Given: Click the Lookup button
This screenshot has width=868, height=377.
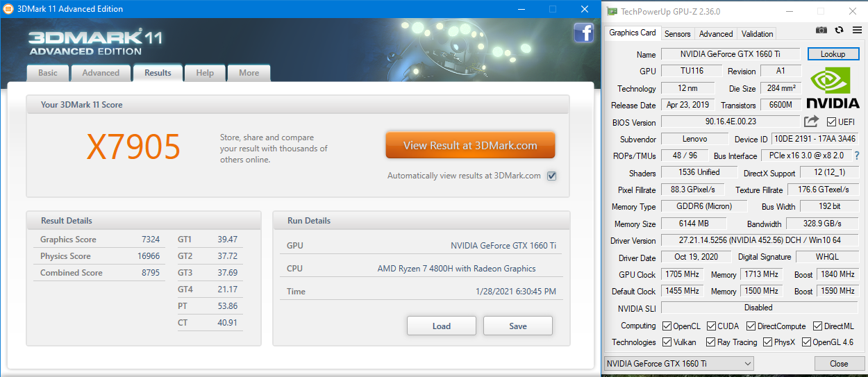Looking at the screenshot, I should point(833,54).
